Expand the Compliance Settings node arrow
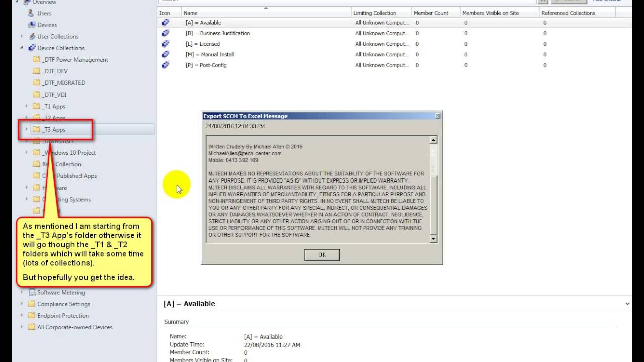Image resolution: width=644 pixels, height=362 pixels. tap(22, 304)
